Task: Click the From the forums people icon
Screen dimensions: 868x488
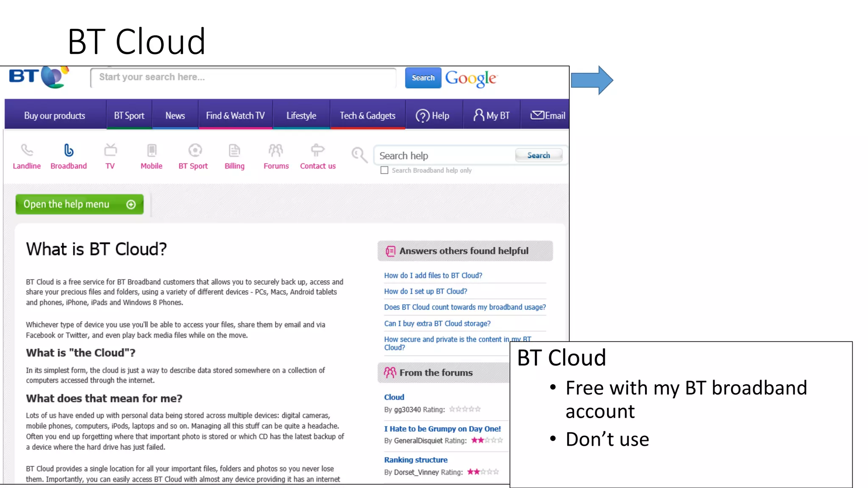Action: pyautogui.click(x=390, y=372)
